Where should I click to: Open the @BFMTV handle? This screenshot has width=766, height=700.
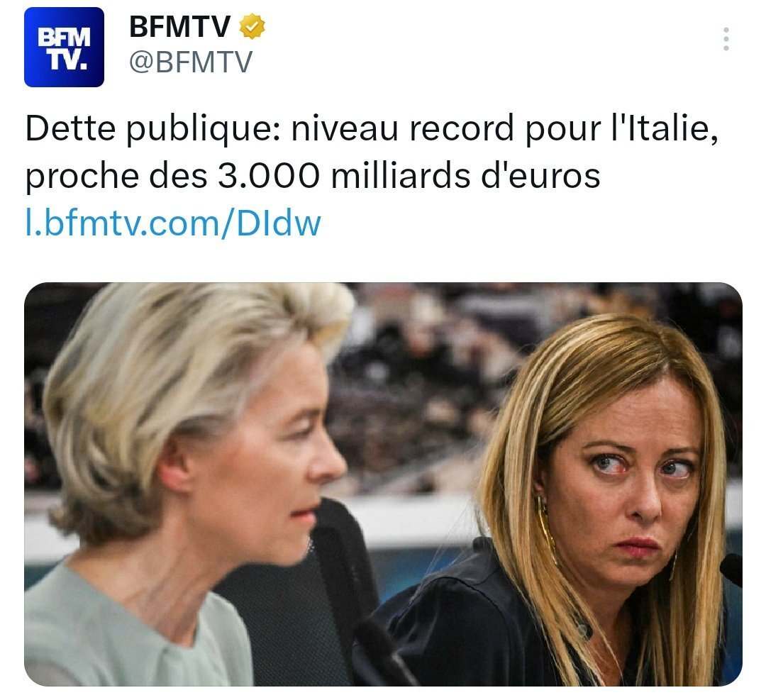point(191,62)
